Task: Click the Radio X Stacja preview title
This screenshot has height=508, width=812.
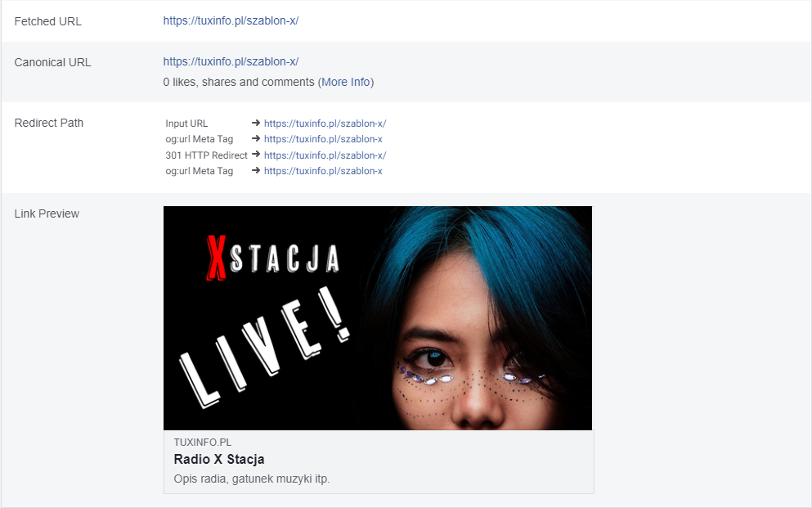Action: point(219,459)
